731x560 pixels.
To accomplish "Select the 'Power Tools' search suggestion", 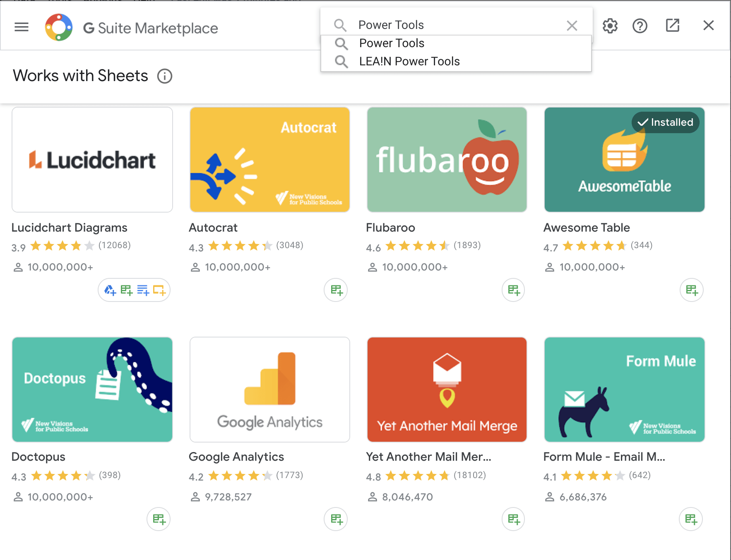I will click(x=392, y=43).
